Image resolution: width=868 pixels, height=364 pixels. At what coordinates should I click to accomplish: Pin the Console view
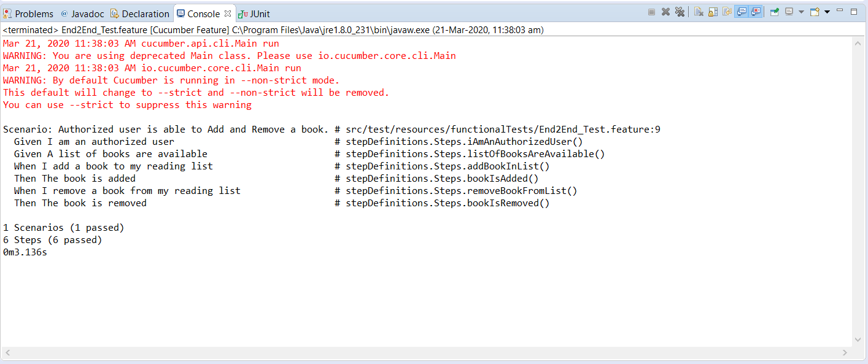point(775,11)
